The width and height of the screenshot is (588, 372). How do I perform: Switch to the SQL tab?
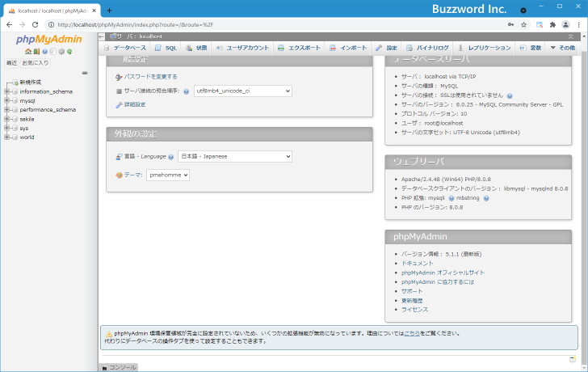coord(166,48)
